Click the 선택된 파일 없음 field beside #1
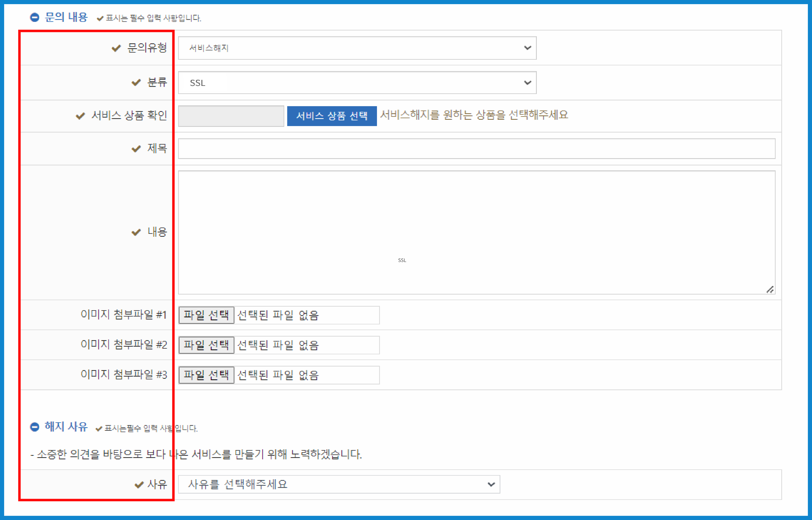The image size is (812, 520). pyautogui.click(x=307, y=315)
